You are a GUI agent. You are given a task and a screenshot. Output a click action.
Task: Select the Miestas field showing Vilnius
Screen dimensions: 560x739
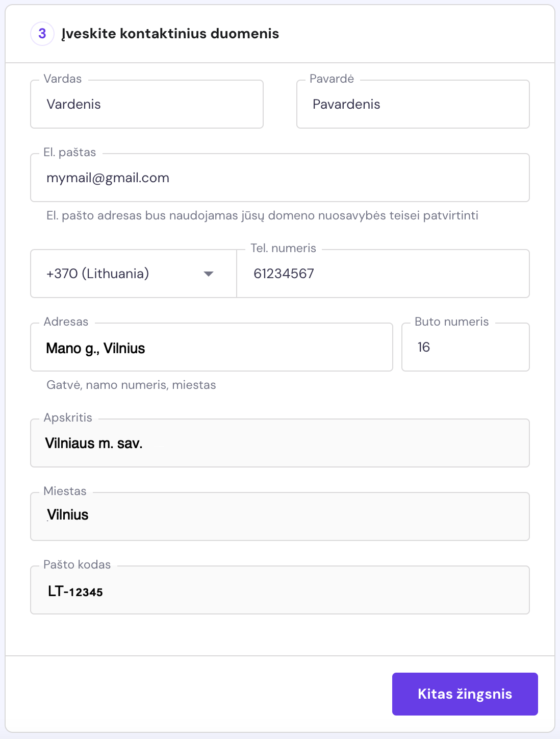[279, 516]
